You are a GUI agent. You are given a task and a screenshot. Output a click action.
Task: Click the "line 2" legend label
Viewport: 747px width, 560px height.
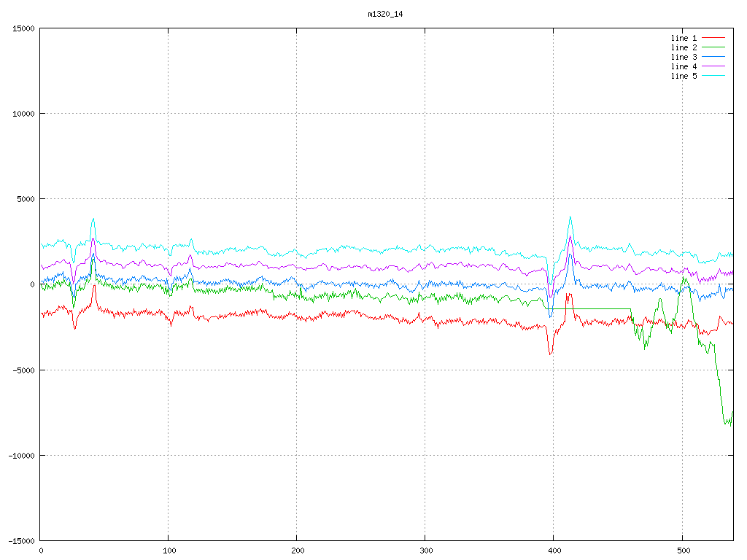tap(684, 47)
